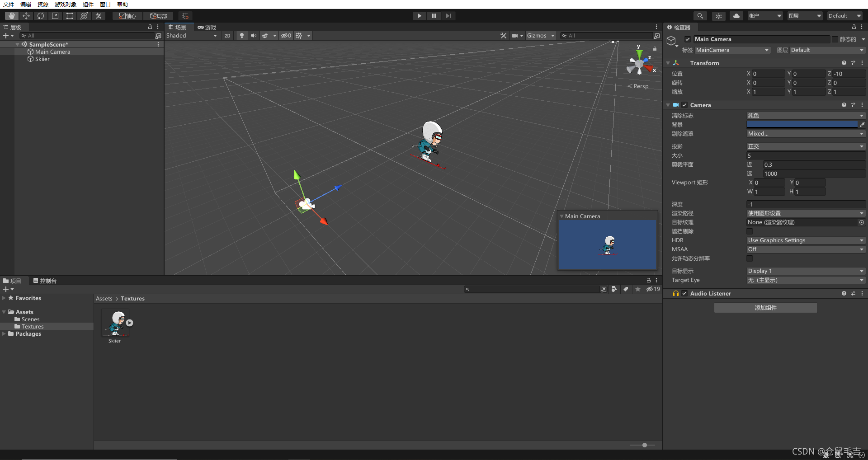868x460 pixels.
Task: Open scene component editor tools icon
Action: point(503,36)
